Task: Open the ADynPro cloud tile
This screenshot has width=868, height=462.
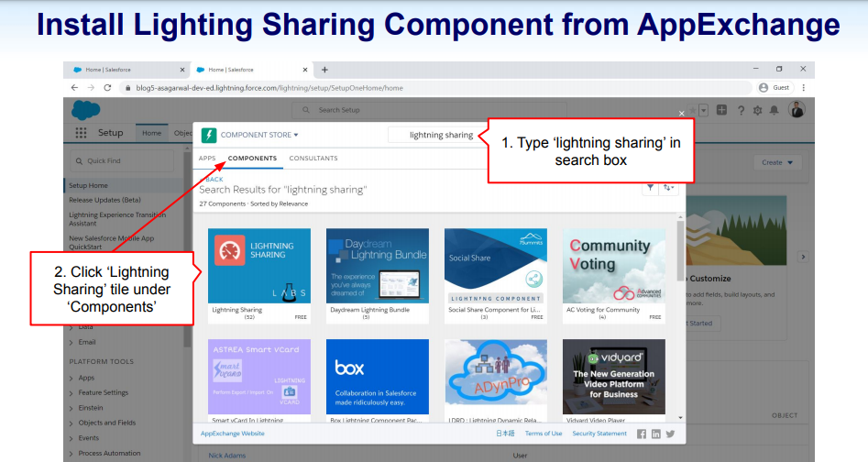Action: 496,381
